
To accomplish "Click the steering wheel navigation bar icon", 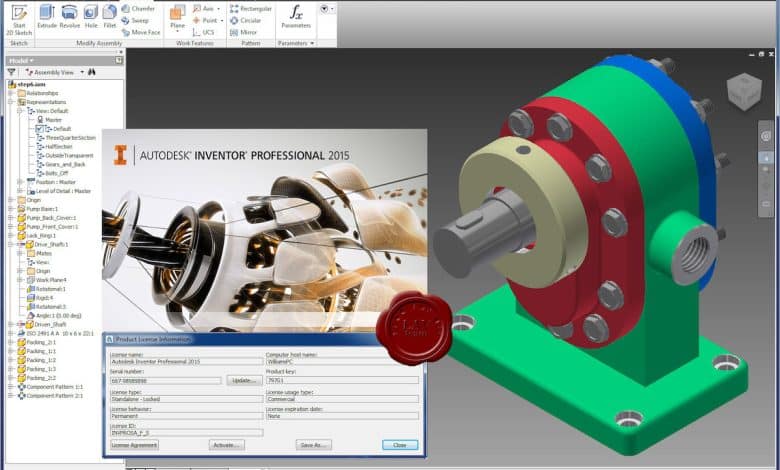I will [x=766, y=136].
